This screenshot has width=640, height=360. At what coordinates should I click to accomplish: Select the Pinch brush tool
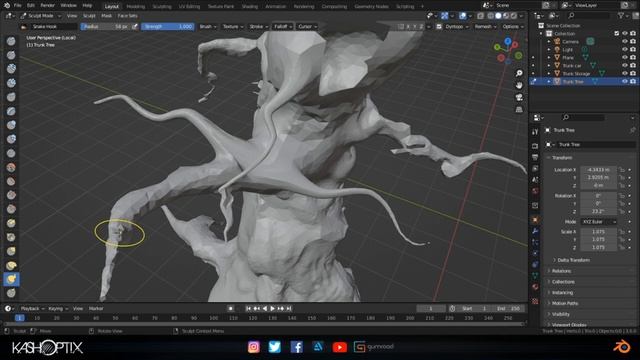(11, 237)
